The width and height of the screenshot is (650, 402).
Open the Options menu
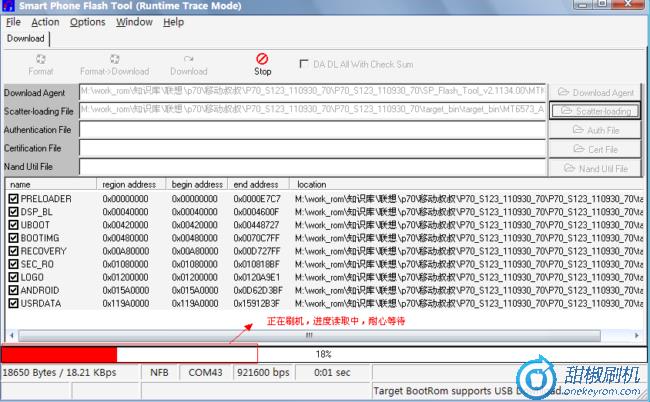click(x=87, y=22)
